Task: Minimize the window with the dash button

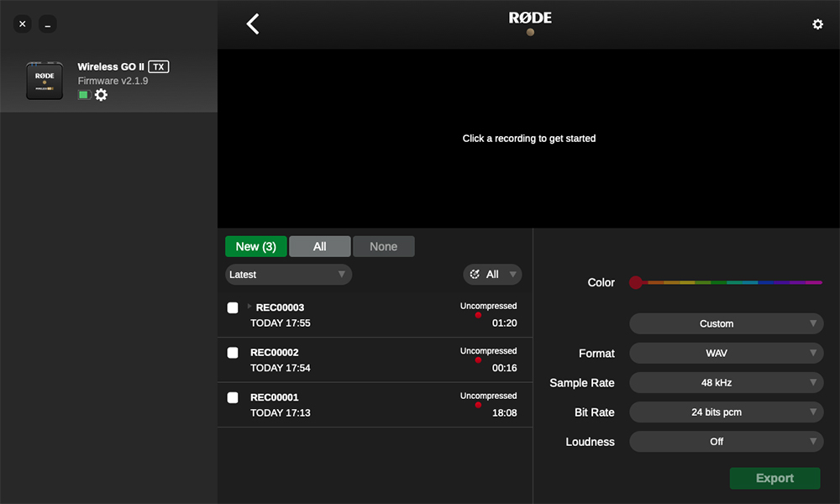Action: tap(48, 24)
